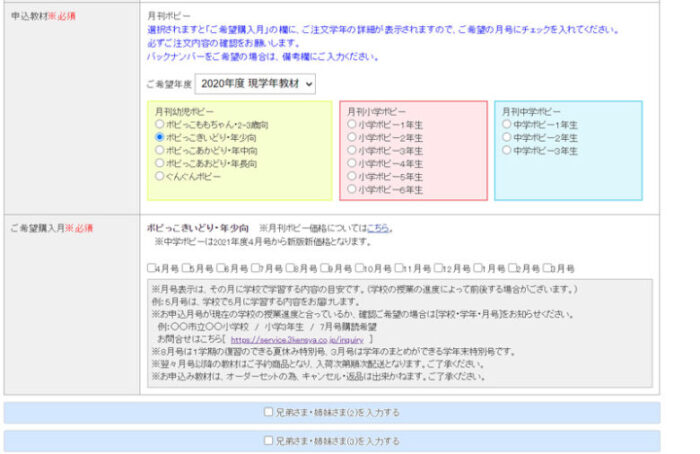Pick 中学ポピー1年生 radio button
The image size is (700, 454).
click(506, 124)
